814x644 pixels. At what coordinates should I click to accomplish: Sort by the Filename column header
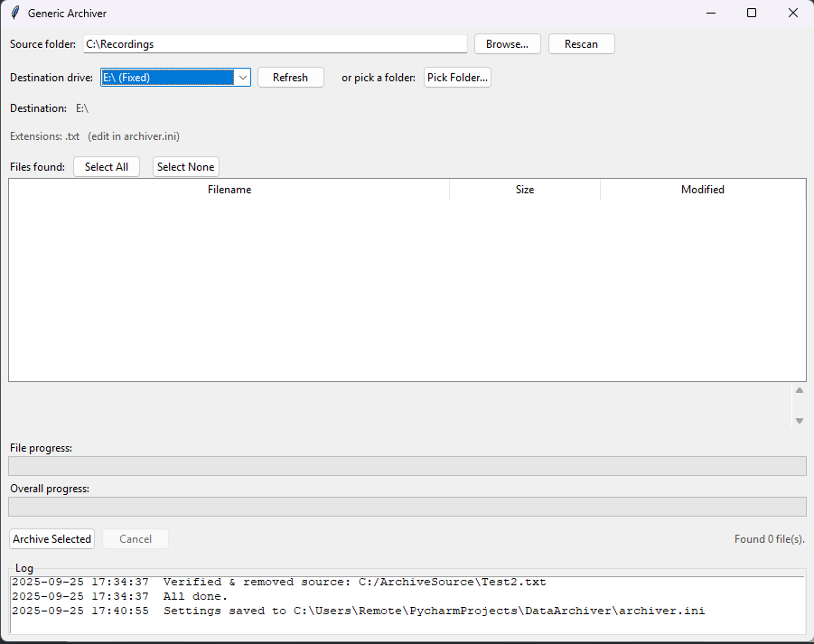pyautogui.click(x=229, y=190)
